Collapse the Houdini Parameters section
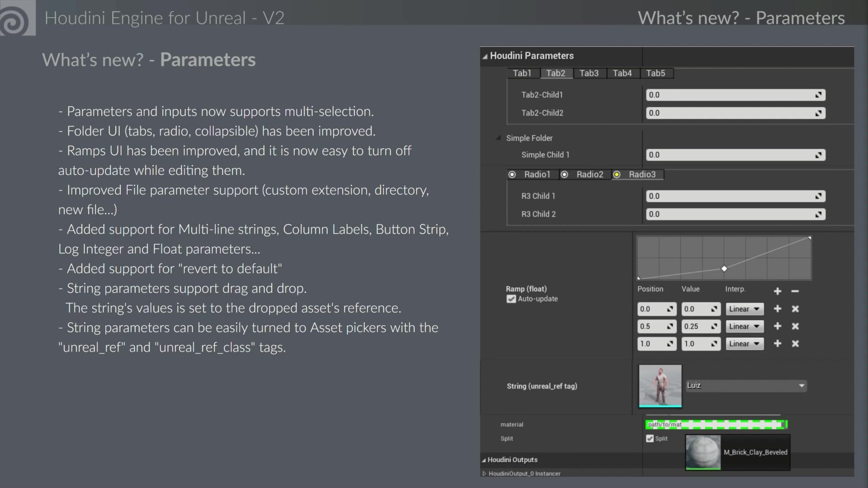Image resolution: width=868 pixels, height=488 pixels. coord(485,56)
